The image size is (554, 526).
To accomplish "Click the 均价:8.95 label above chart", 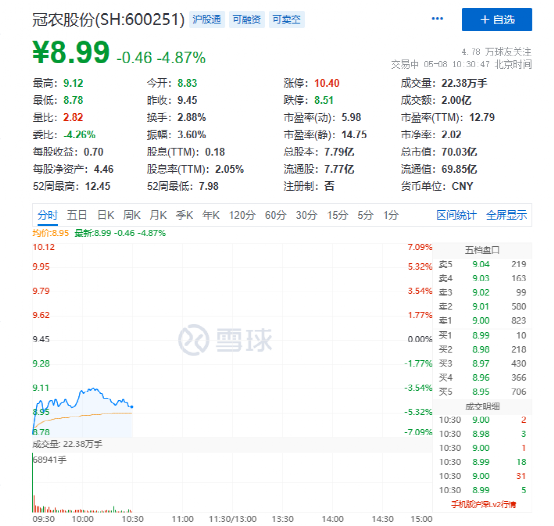I will [50, 233].
